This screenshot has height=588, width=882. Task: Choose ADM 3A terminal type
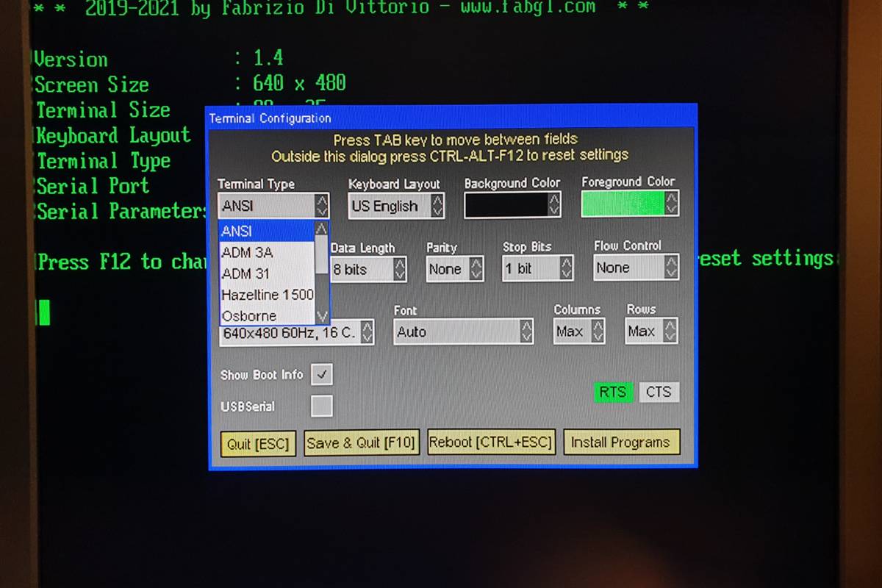click(267, 252)
